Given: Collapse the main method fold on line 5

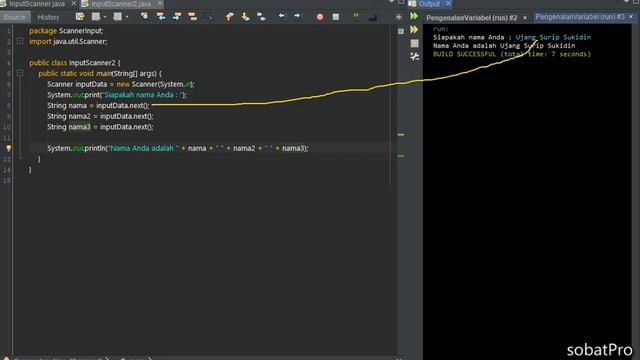Looking at the screenshot, I should click(20, 73).
